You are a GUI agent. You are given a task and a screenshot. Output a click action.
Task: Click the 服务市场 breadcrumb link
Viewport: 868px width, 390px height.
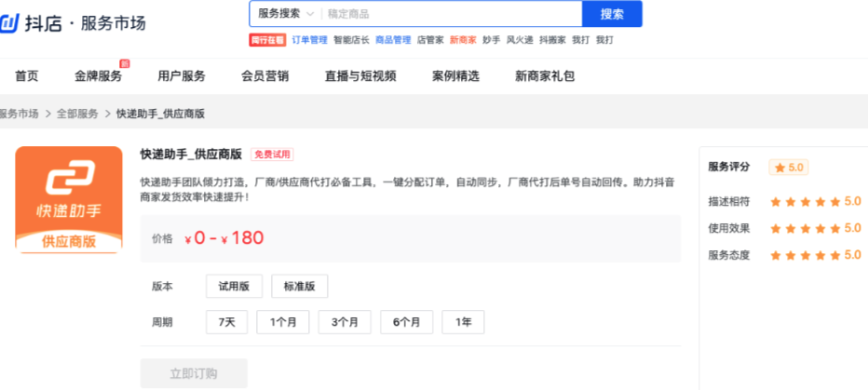coord(20,114)
